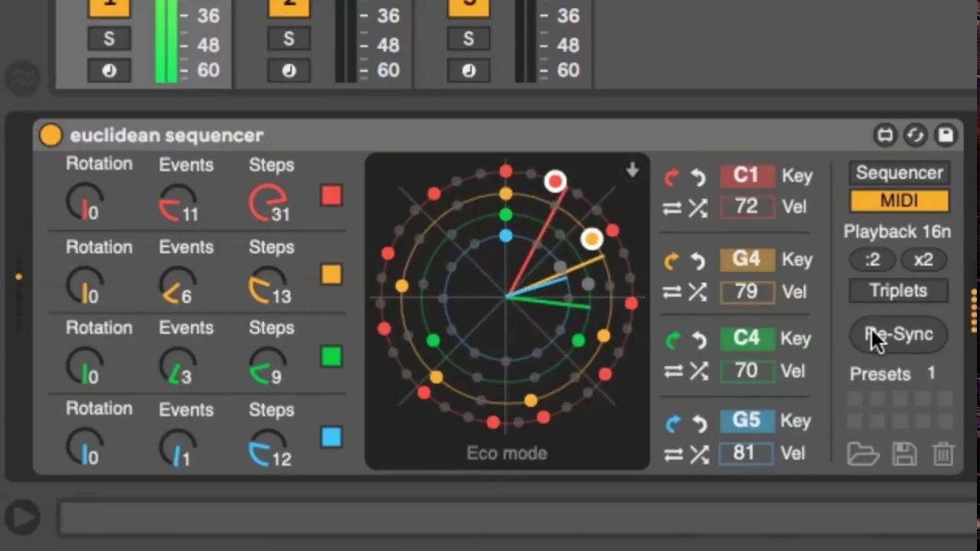
Task: Click the shuffle icon beside velocity 81
Action: (697, 455)
